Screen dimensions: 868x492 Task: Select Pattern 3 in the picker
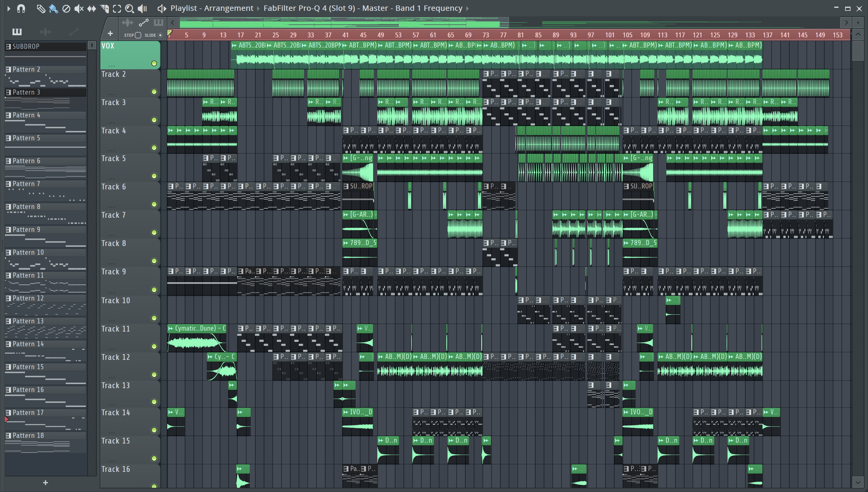tap(46, 92)
